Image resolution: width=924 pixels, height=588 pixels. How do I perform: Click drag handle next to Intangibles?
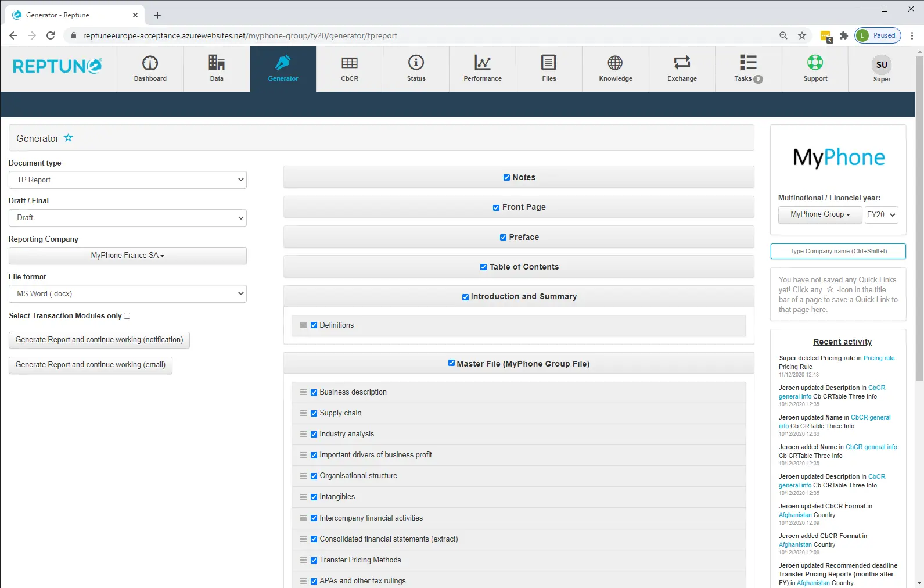click(x=303, y=497)
